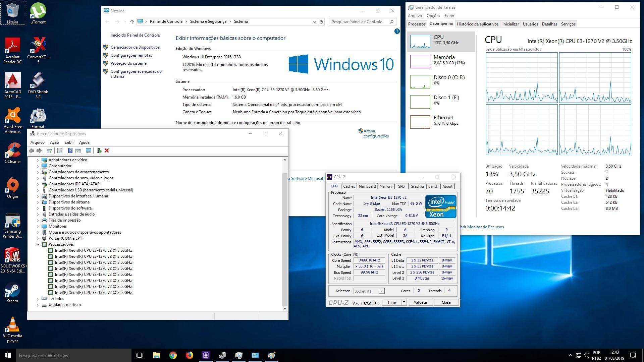Select Origin desktop icon
Screen dimensions: 644x362
[x=12, y=188]
